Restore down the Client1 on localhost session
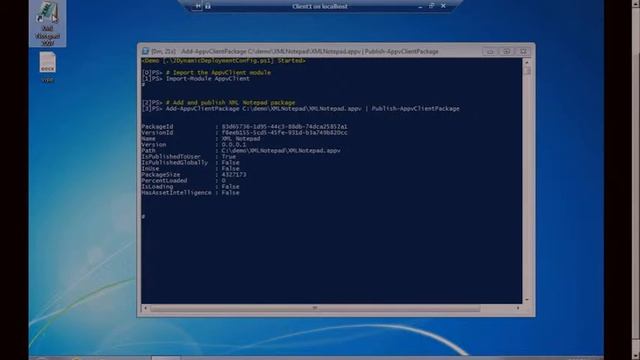The height and width of the screenshot is (360, 640). (431, 6)
